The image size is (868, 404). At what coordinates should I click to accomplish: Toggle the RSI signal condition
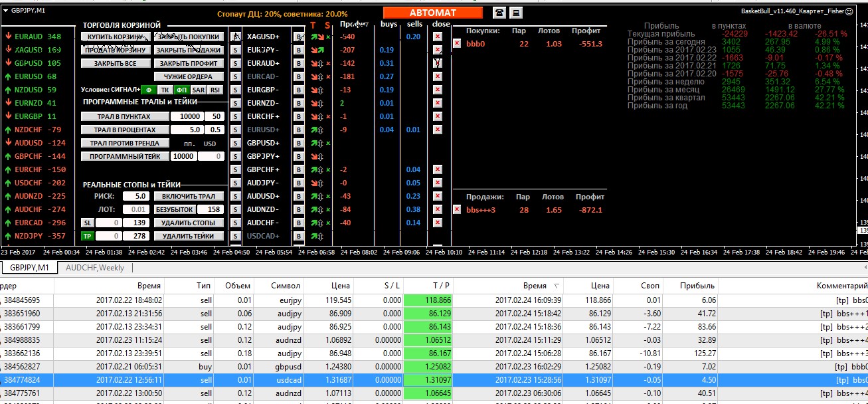coord(215,90)
